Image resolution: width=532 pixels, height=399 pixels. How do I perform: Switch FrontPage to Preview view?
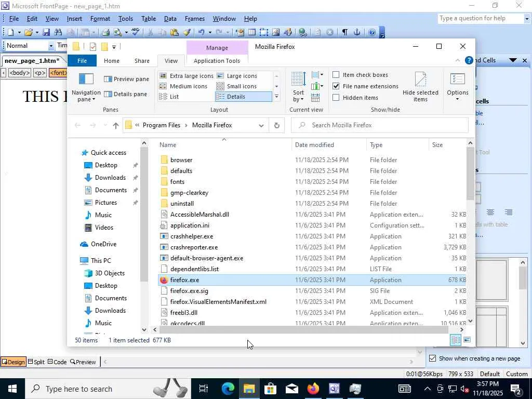tap(83, 362)
